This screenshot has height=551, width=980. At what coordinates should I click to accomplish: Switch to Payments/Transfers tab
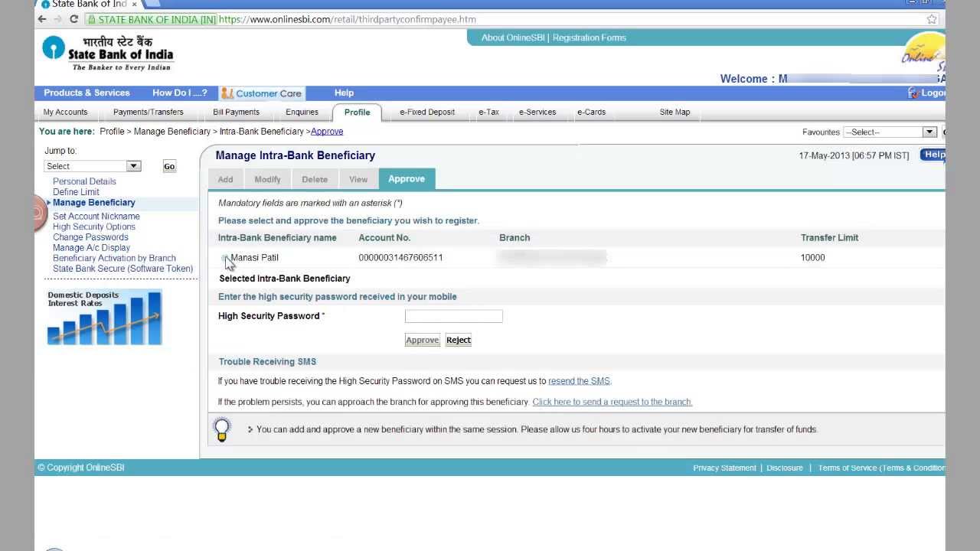[148, 112]
